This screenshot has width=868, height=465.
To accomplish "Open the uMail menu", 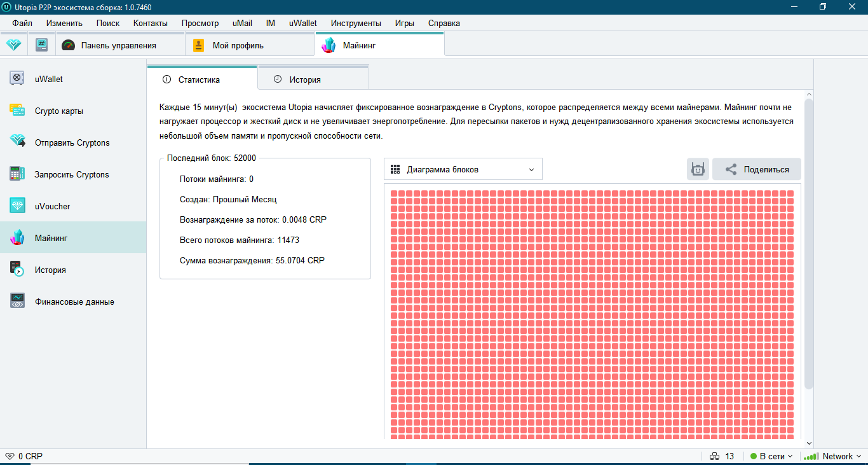I will tap(242, 23).
